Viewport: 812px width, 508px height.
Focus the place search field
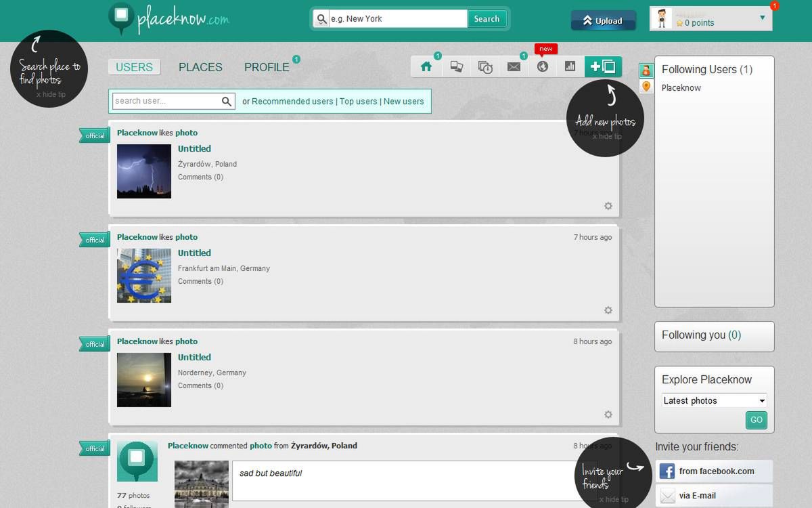398,19
